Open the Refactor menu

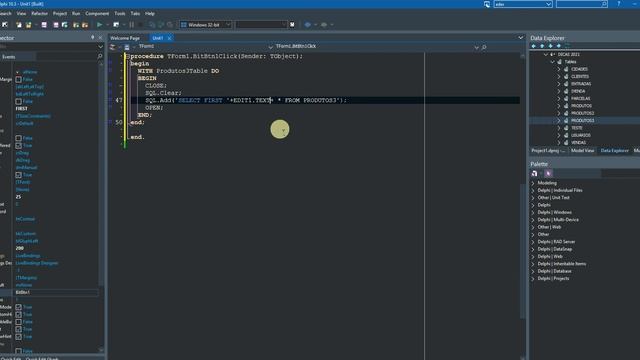tap(40, 13)
